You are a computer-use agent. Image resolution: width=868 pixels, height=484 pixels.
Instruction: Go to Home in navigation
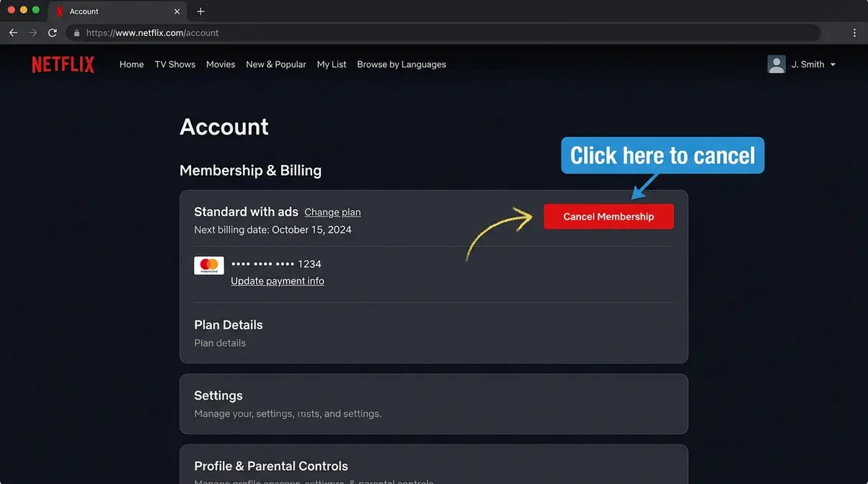pyautogui.click(x=131, y=64)
